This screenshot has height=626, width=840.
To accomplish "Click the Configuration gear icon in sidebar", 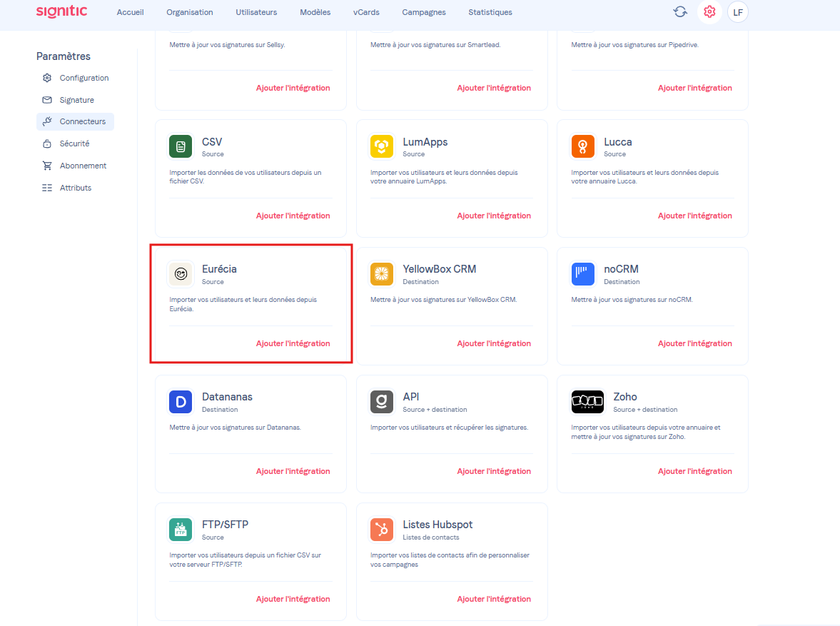I will tap(47, 78).
